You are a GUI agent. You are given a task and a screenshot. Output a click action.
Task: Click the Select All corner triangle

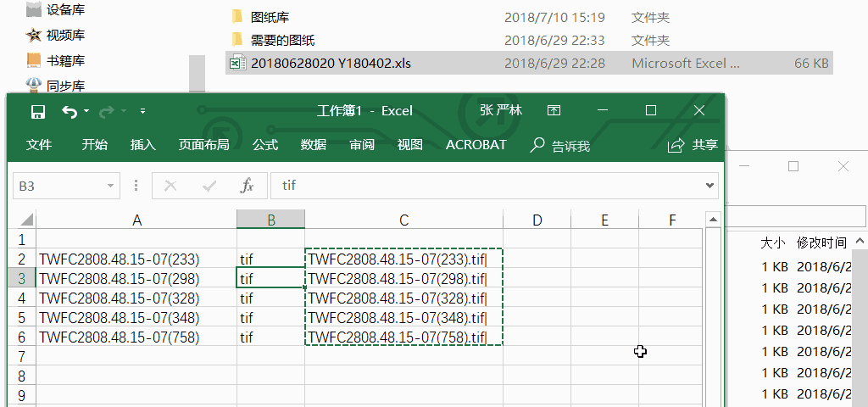coord(26,220)
